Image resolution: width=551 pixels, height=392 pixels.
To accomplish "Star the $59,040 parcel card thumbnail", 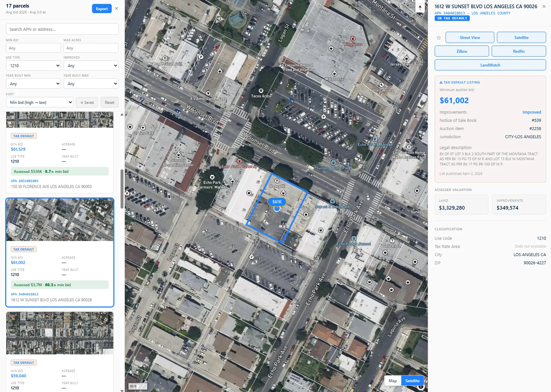I will click(x=106, y=320).
